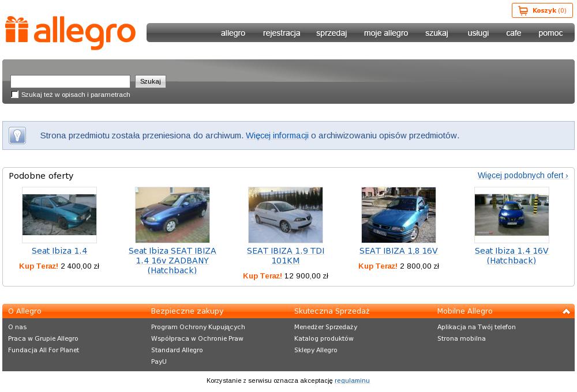Click the Mobilne Allegro footer heading
Screen dimensions: 577x392
click(x=464, y=311)
